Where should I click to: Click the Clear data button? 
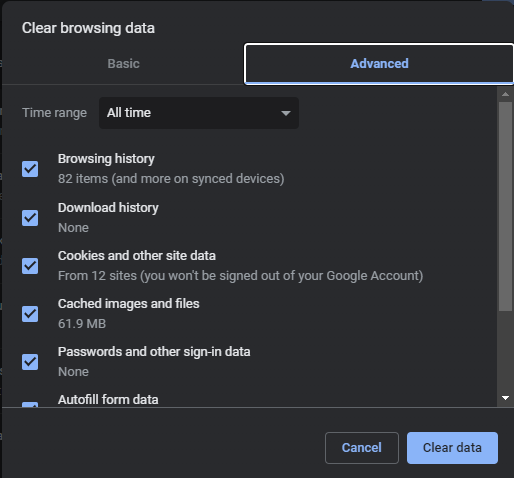click(452, 448)
